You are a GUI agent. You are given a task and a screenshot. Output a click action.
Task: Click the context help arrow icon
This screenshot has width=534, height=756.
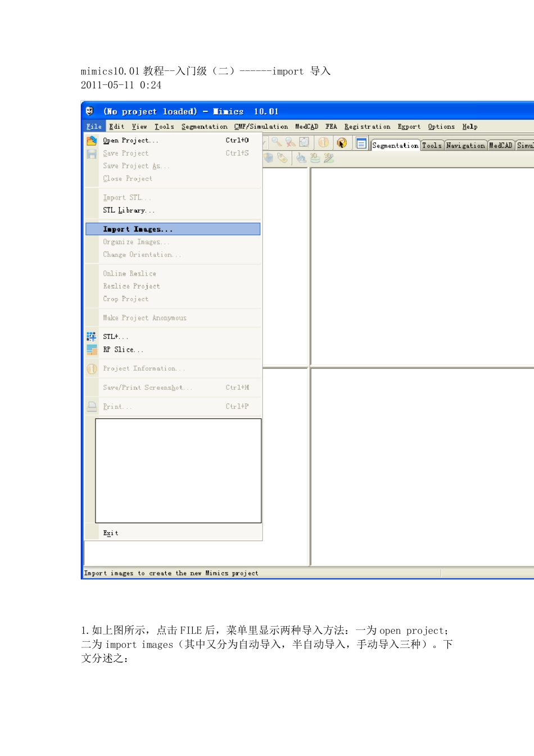tap(342, 143)
